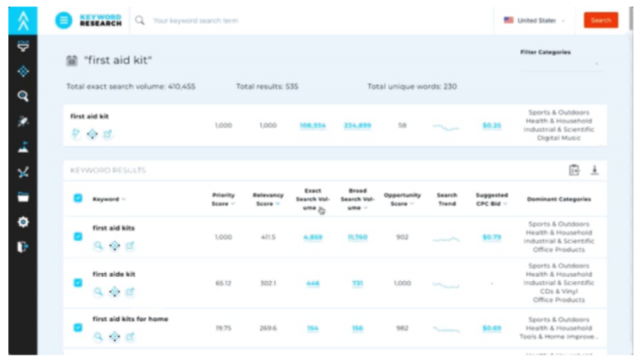Click the external link icon under first aide kit
Screen dimensions: 640x361
coord(130,292)
